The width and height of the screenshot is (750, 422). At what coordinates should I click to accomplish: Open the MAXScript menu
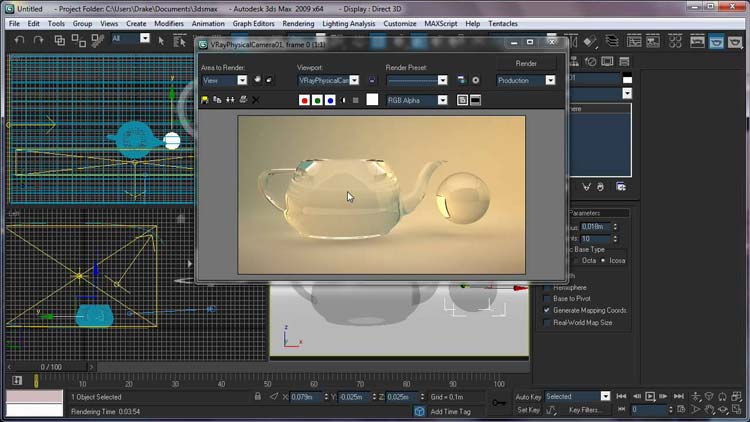(441, 23)
